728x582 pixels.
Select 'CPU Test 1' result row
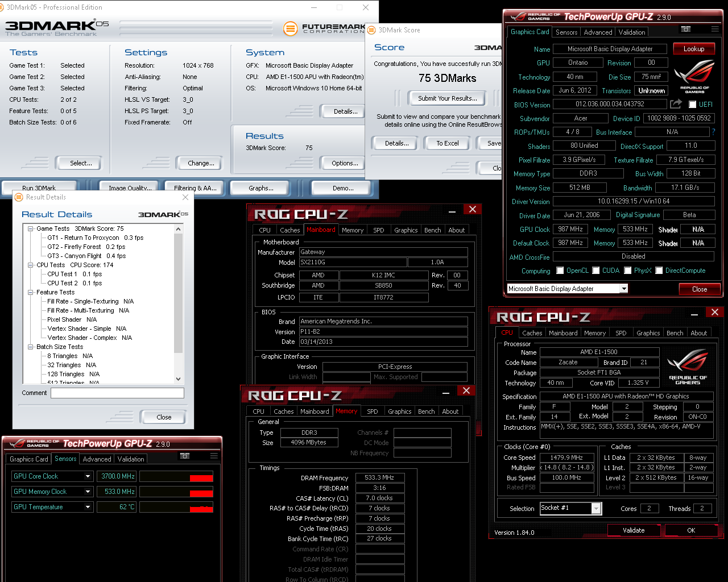[x=75, y=274]
